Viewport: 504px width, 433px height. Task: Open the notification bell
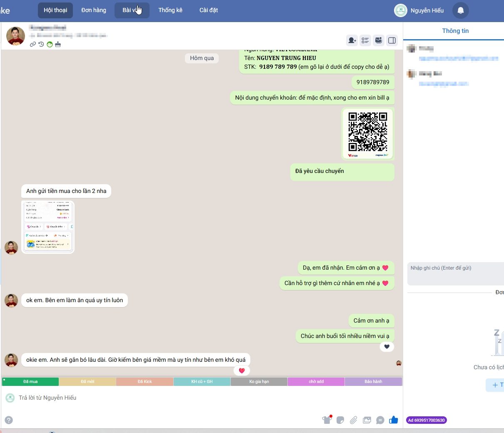click(x=461, y=10)
